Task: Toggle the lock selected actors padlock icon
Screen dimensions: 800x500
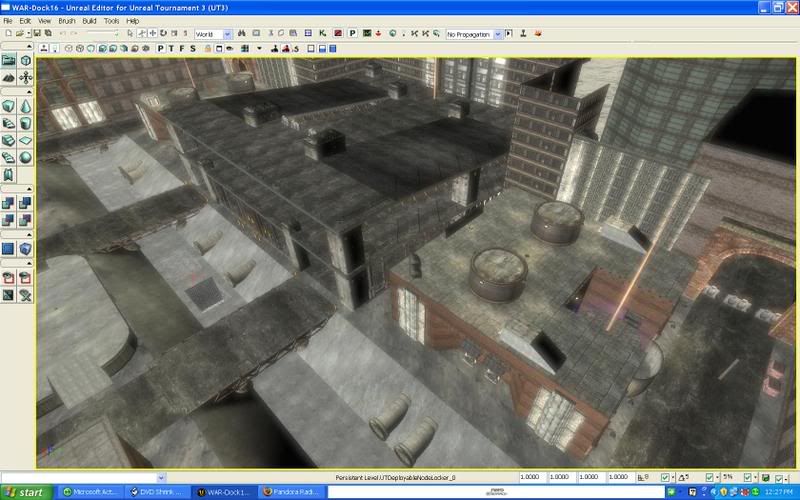Action: point(208,48)
